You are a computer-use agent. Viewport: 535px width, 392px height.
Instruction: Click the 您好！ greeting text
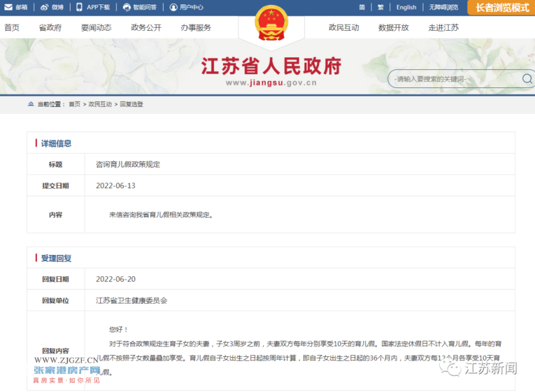(x=118, y=329)
